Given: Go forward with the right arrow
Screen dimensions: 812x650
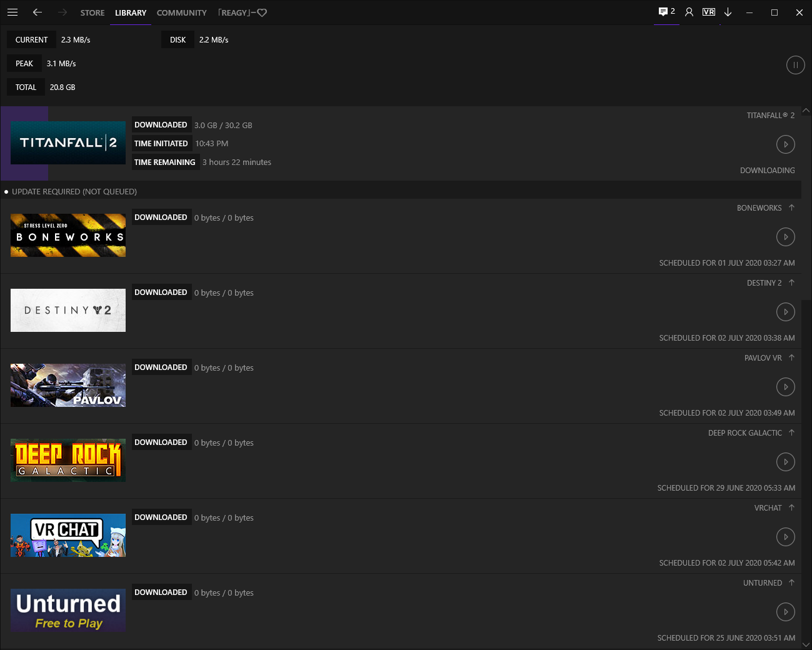Looking at the screenshot, I should pyautogui.click(x=62, y=12).
